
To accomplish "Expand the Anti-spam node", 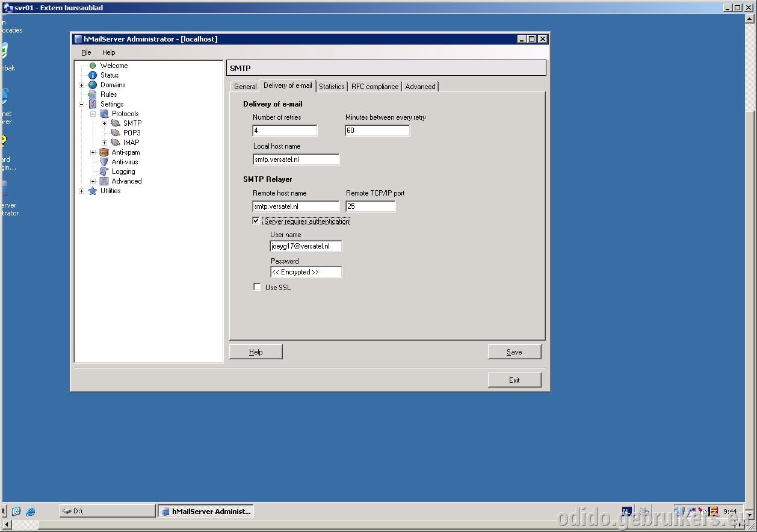I will tap(93, 152).
